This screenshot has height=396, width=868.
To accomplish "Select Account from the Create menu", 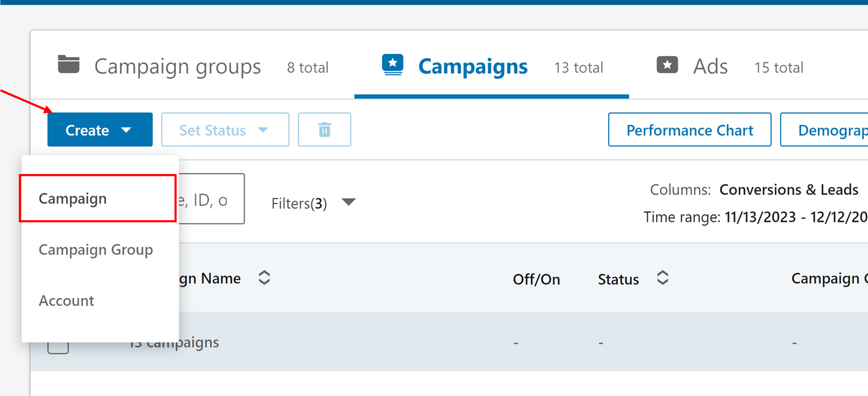I will point(66,300).
